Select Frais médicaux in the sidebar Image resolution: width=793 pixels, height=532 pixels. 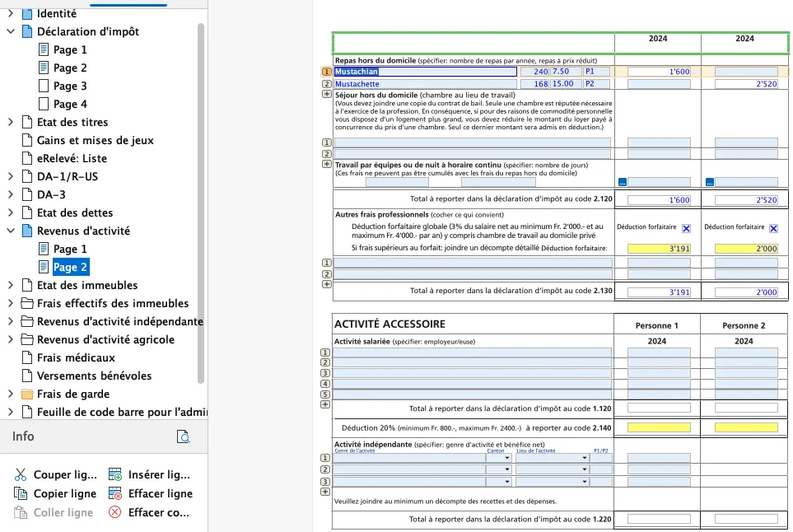(76, 357)
